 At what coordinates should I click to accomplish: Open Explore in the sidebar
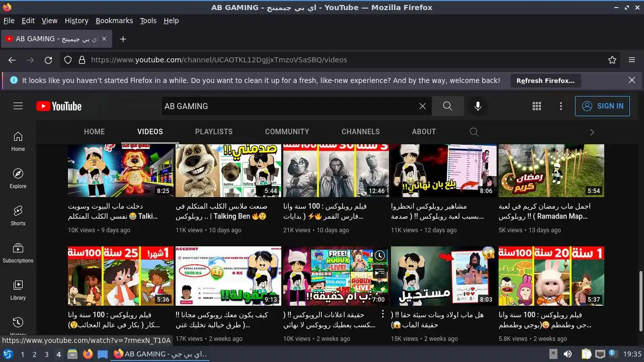click(18, 178)
